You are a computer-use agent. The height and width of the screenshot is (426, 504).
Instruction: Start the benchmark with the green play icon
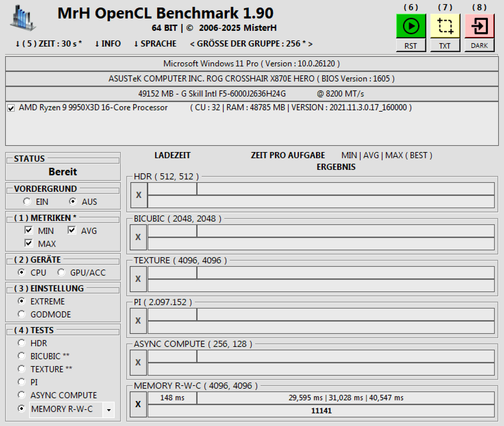(x=411, y=26)
